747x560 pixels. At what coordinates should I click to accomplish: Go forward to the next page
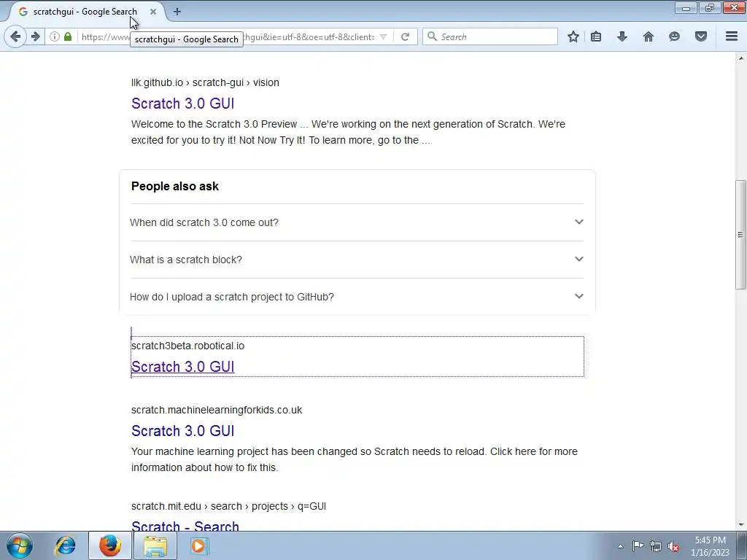[x=35, y=36]
